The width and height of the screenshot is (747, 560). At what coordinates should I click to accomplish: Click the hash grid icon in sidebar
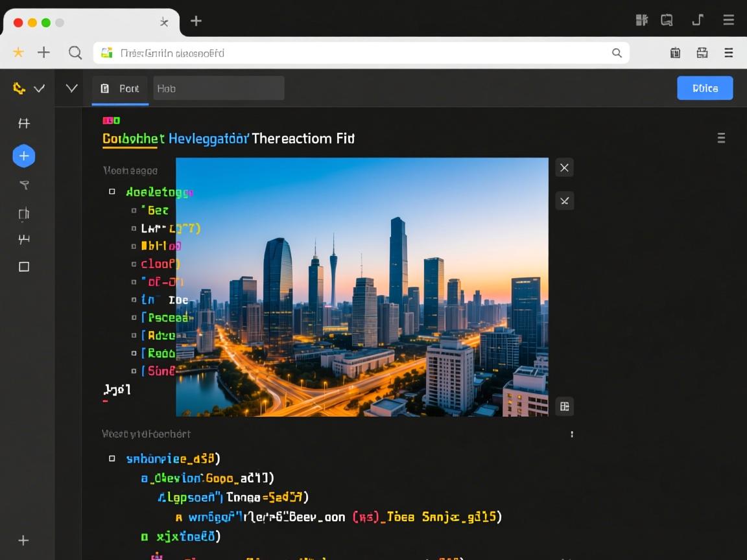pyautogui.click(x=24, y=123)
